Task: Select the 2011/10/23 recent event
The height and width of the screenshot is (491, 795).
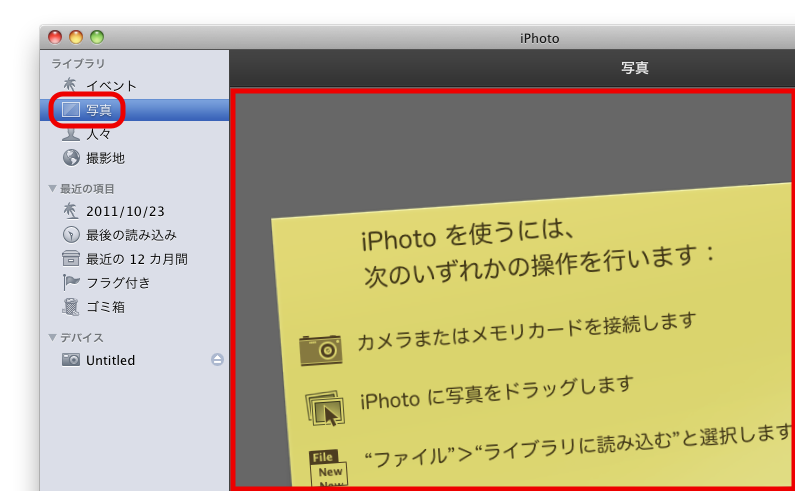Action: point(123,211)
